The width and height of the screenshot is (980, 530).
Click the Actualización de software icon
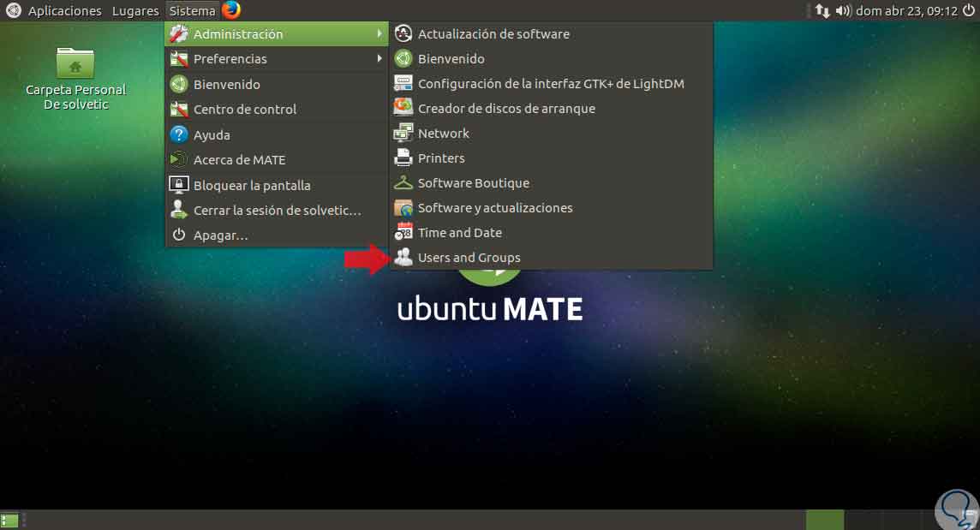pyautogui.click(x=403, y=33)
